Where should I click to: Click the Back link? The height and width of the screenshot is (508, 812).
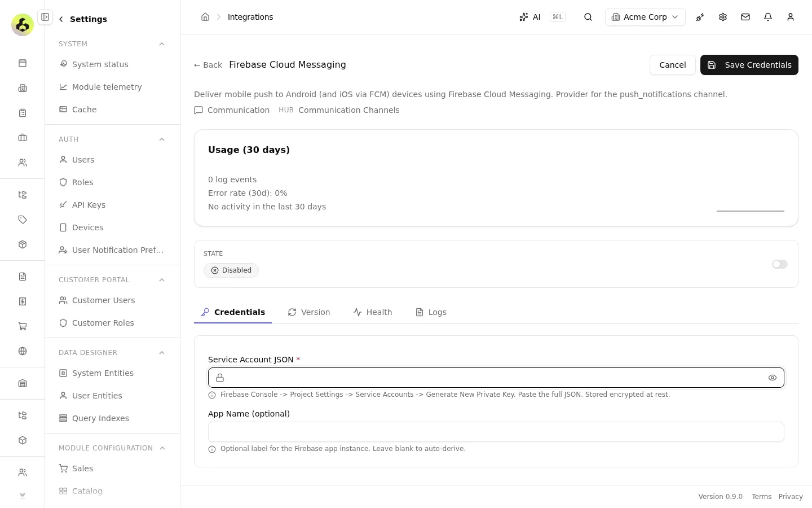[x=208, y=65]
